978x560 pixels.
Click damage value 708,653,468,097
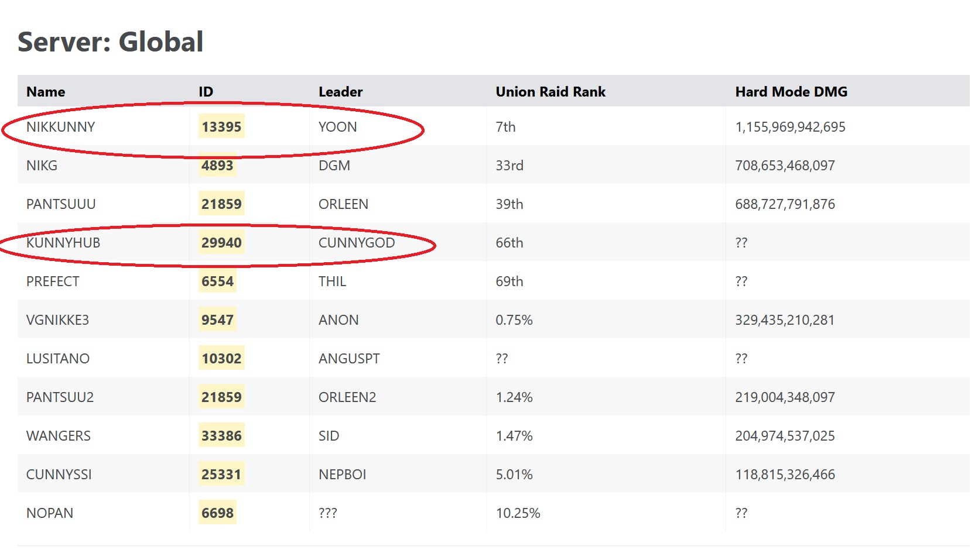click(785, 166)
